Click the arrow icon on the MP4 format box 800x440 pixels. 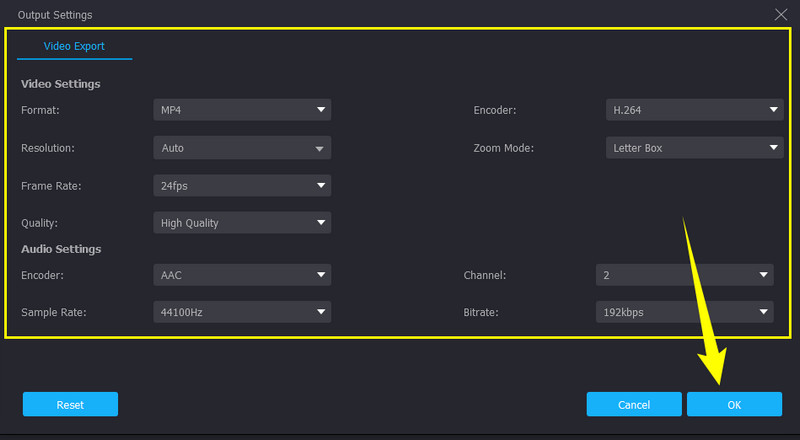pos(321,110)
